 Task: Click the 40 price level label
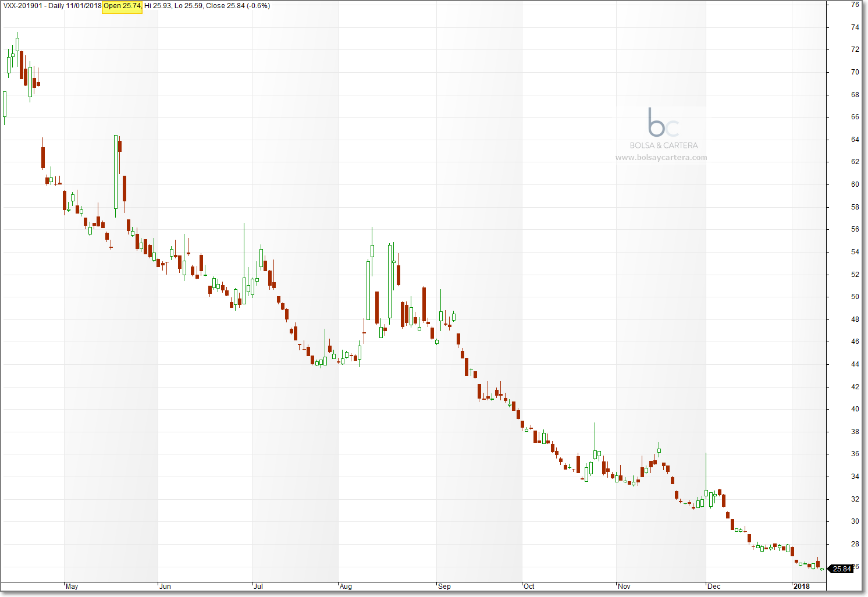[855, 409]
